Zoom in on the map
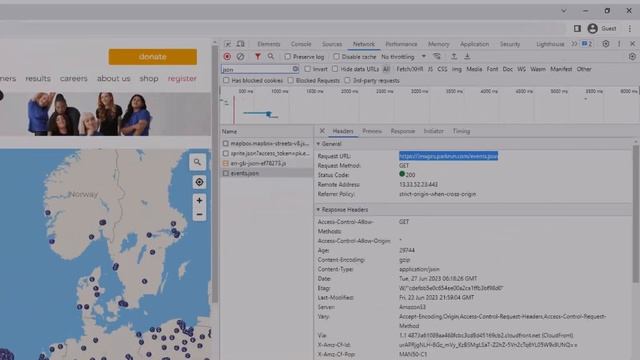The image size is (640, 360). click(199, 200)
